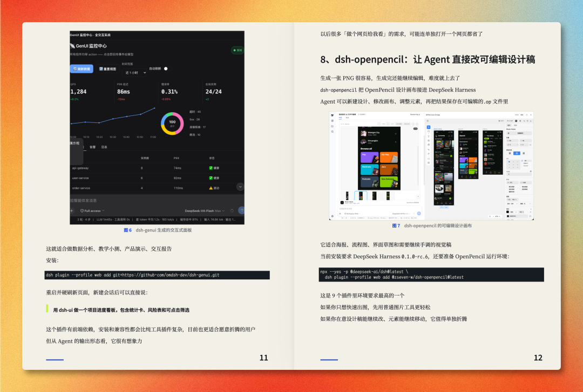Click the highlighted blue center alignment button
The image size is (583, 392).
[x=517, y=153]
